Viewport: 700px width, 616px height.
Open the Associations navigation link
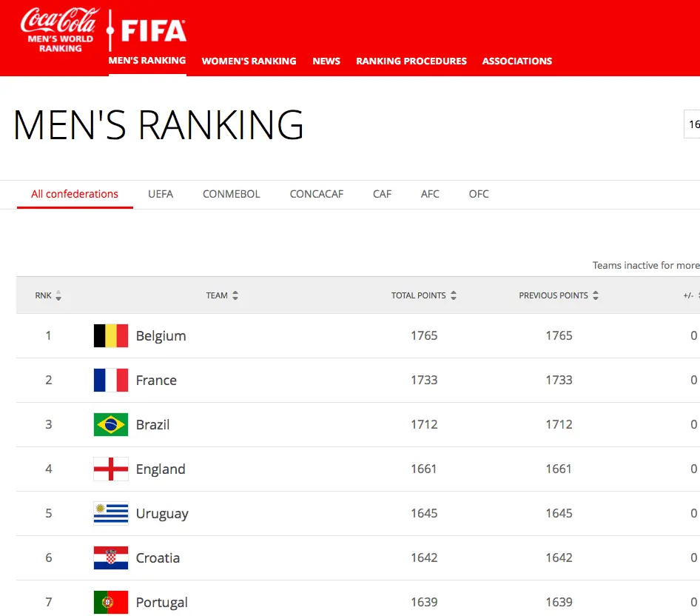click(x=517, y=61)
